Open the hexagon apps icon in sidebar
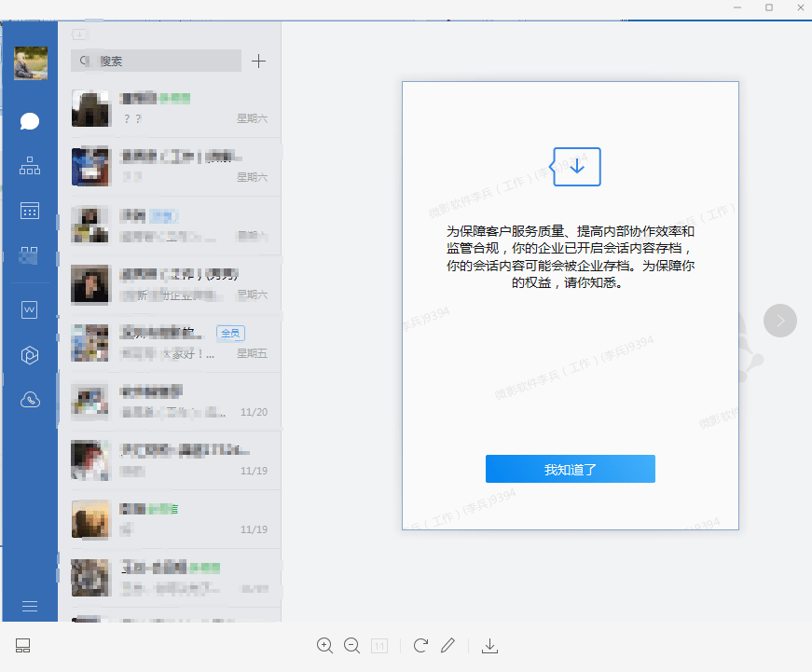Image resolution: width=812 pixels, height=672 pixels. 30,355
